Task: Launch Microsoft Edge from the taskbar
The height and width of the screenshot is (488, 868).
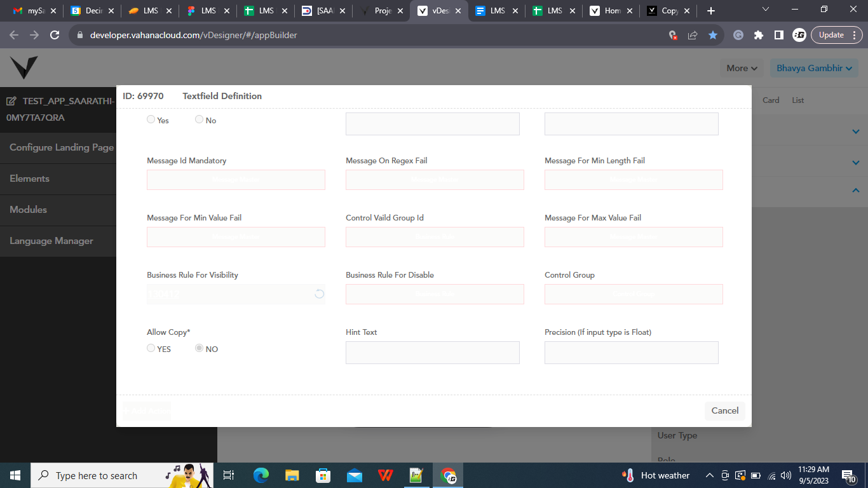Action: 261,475
